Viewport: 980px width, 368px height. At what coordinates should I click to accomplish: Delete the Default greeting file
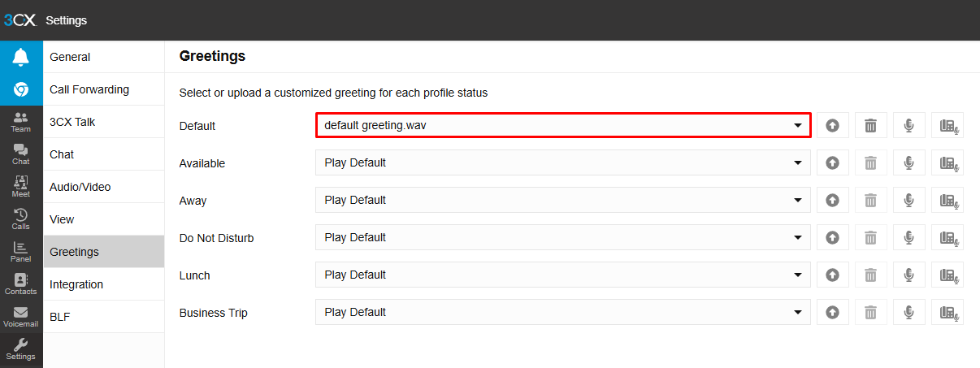pos(870,125)
